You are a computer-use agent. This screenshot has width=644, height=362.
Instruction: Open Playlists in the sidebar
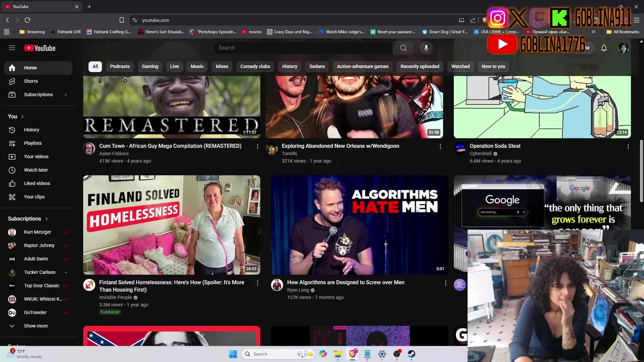(39, 143)
